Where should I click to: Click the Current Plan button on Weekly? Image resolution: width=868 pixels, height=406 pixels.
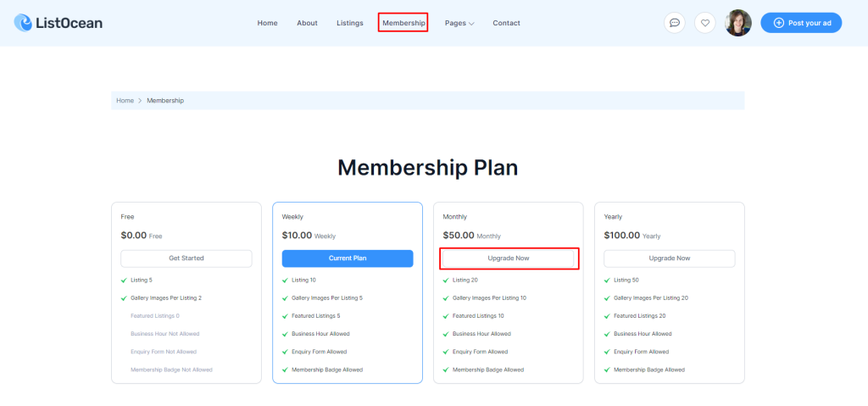347,259
